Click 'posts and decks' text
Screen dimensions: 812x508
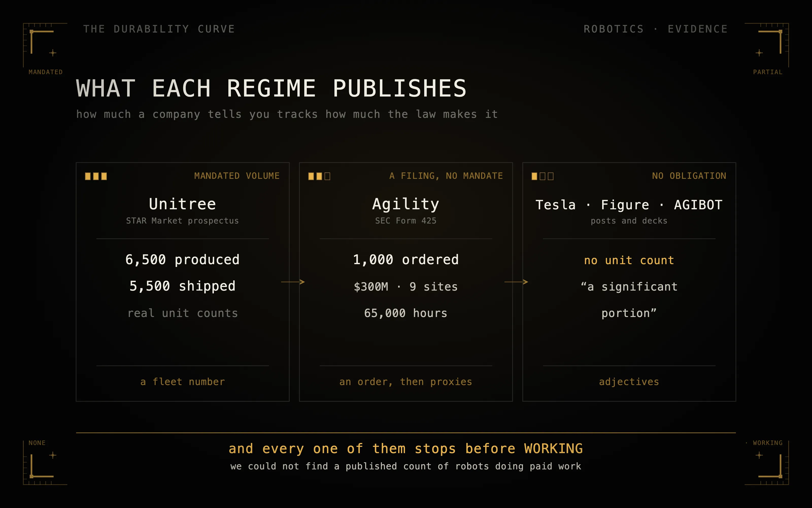(x=629, y=221)
